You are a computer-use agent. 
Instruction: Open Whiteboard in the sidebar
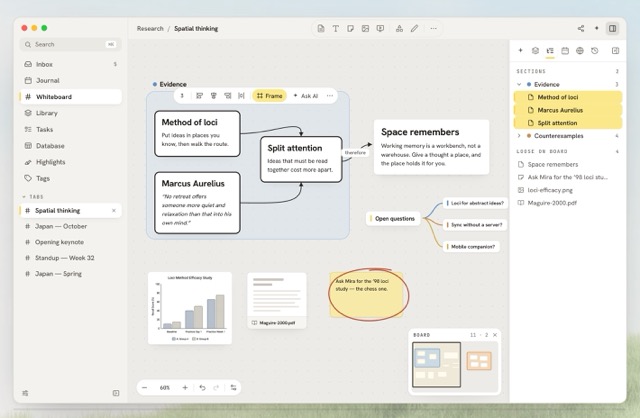tap(71, 97)
